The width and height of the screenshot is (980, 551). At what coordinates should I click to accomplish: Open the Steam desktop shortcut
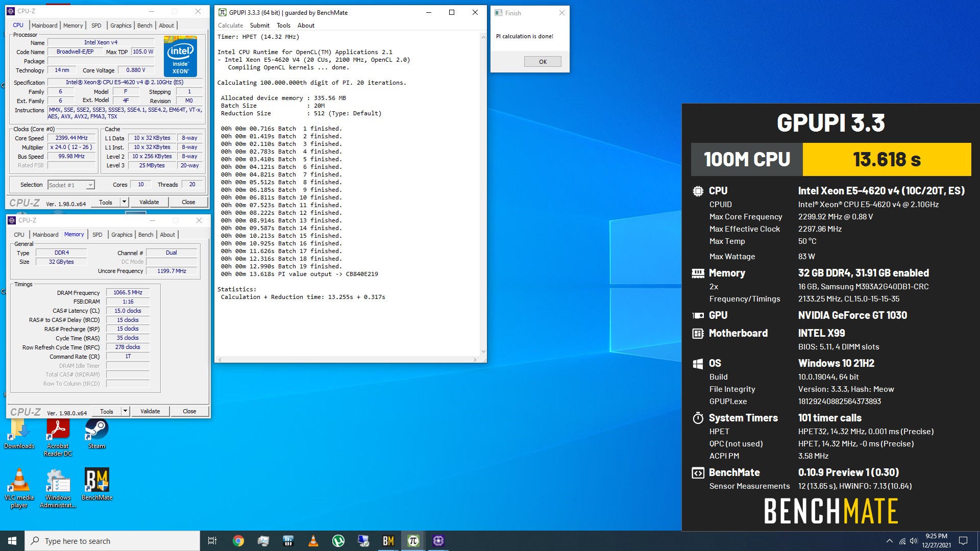(96, 434)
